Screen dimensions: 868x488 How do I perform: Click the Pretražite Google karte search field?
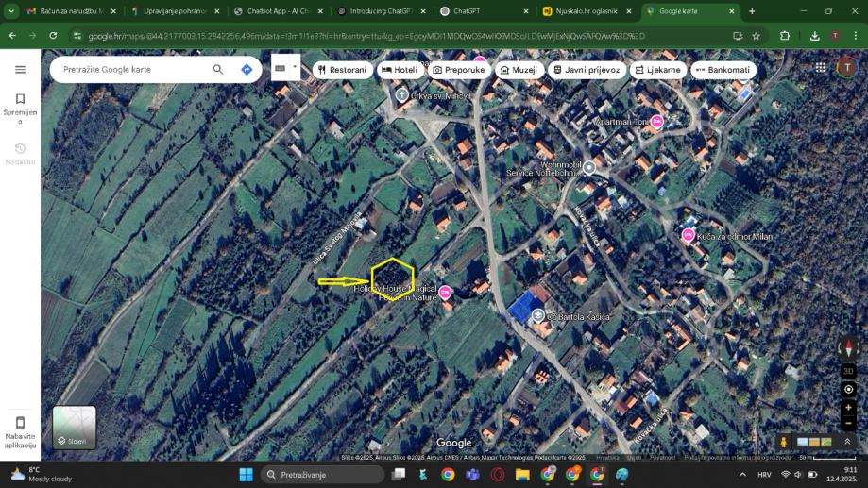(x=133, y=69)
